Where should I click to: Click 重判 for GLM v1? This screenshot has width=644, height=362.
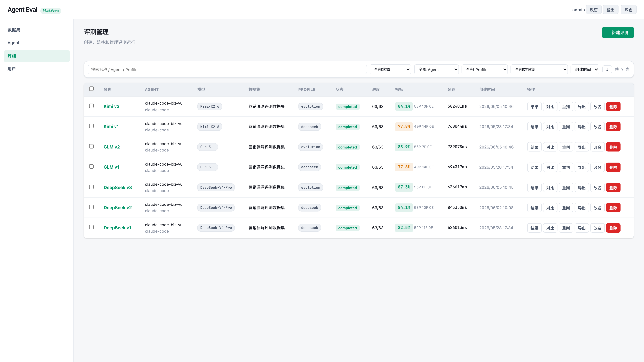[x=566, y=167]
